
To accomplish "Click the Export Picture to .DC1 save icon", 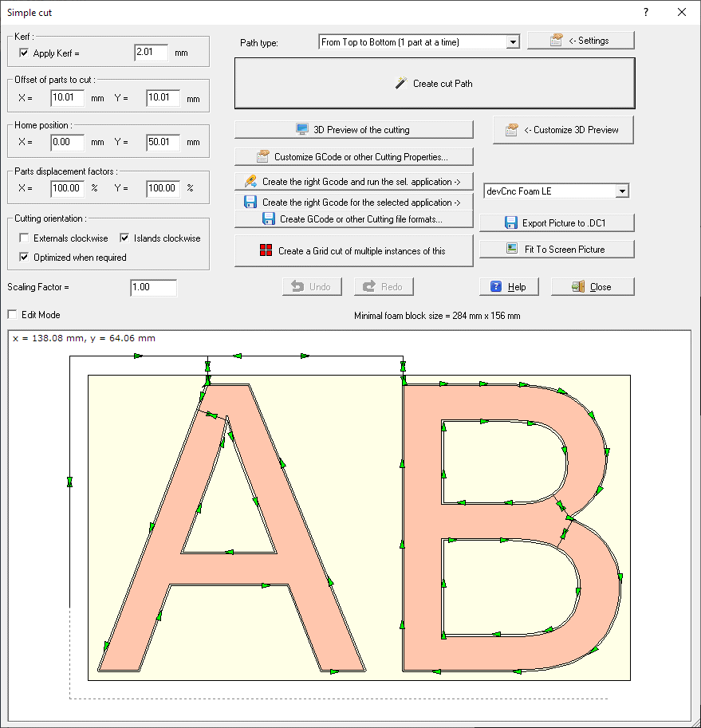I will click(x=510, y=223).
